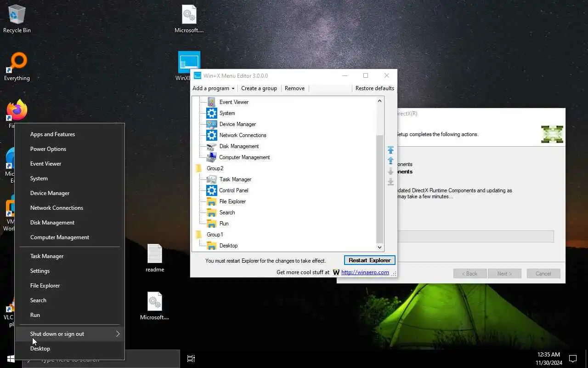Screen dimensions: 588x368
Task: Click the Device Manager icon in editor tree
Action: [211, 124]
